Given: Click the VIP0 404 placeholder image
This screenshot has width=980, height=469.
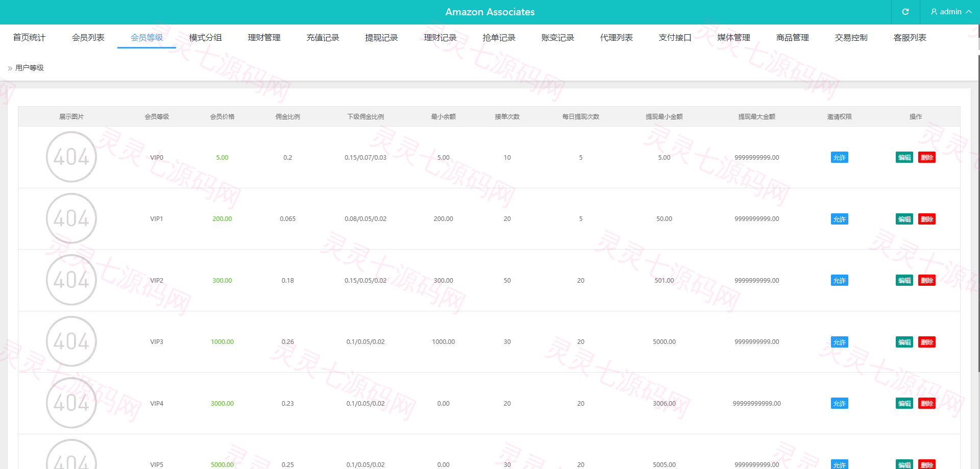Looking at the screenshot, I should coord(71,157).
